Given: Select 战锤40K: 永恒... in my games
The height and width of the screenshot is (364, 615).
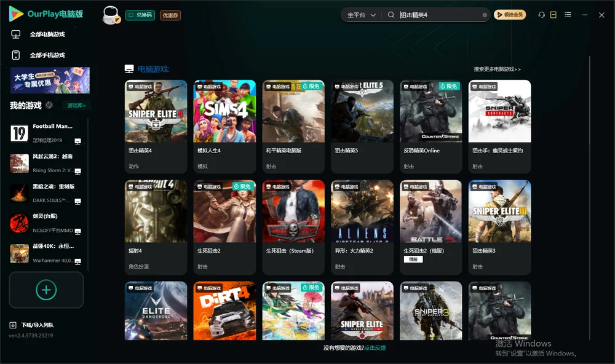Looking at the screenshot, I should tap(53, 247).
